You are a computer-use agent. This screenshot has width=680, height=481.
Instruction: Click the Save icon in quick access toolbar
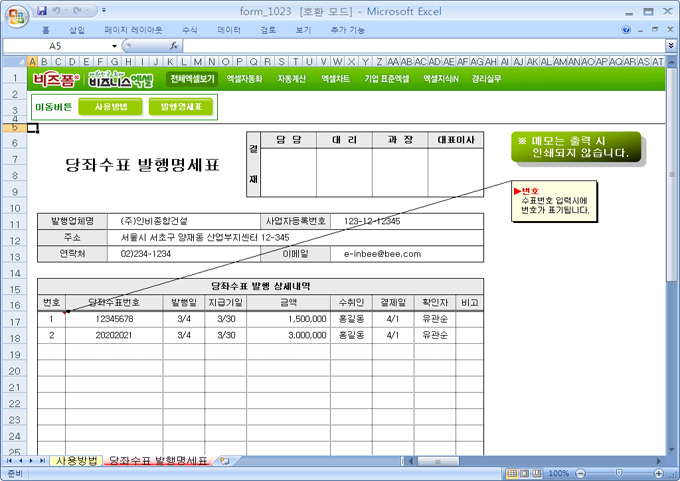[x=41, y=10]
